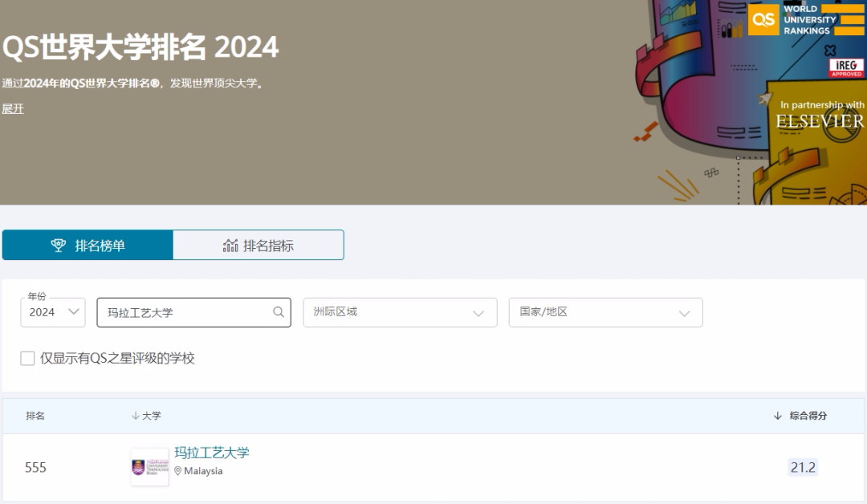This screenshot has width=867, height=504.
Task: Click the Elsevier partnership logo
Action: coord(820,120)
